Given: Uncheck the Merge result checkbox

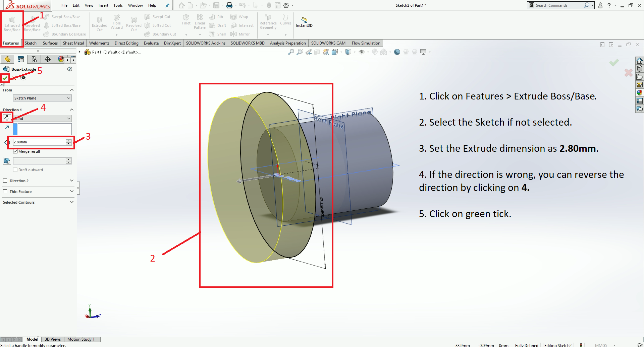Looking at the screenshot, I should (x=15, y=151).
